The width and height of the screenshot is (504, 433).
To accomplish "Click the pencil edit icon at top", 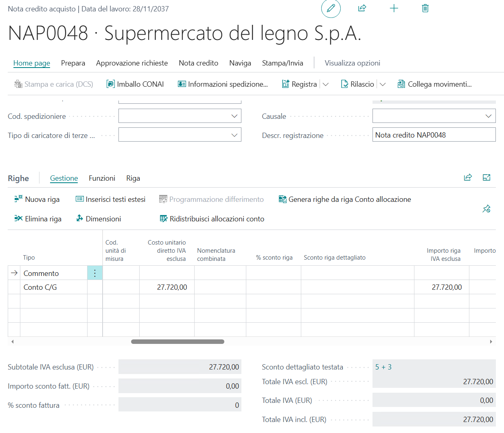I will pos(331,9).
